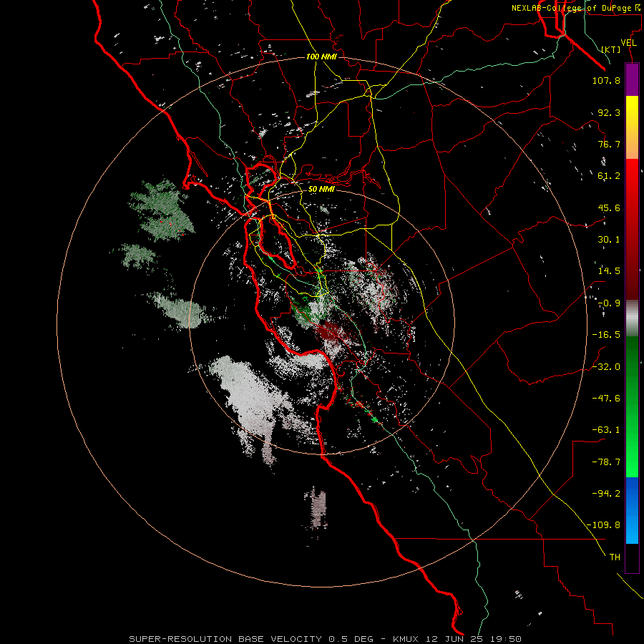Click the [KT] units label
Viewport: 644px width, 644px height.
tap(611, 49)
